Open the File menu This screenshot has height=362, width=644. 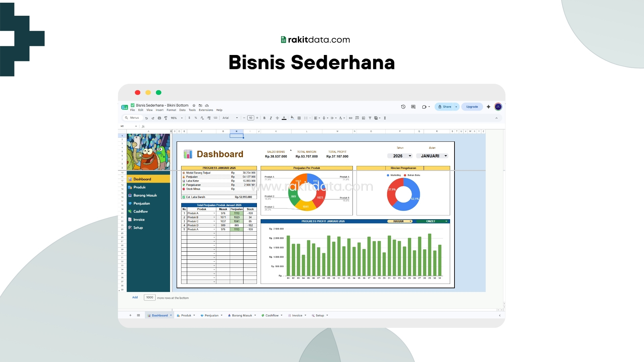coord(132,110)
